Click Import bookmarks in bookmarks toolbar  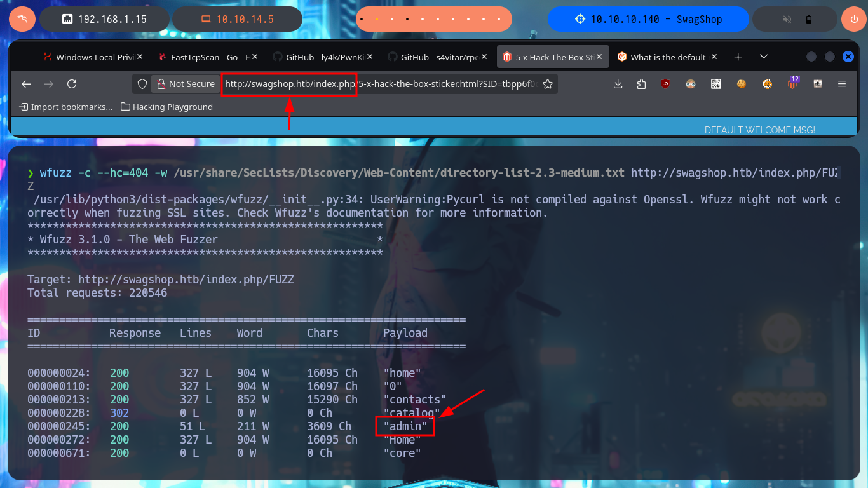tap(66, 107)
